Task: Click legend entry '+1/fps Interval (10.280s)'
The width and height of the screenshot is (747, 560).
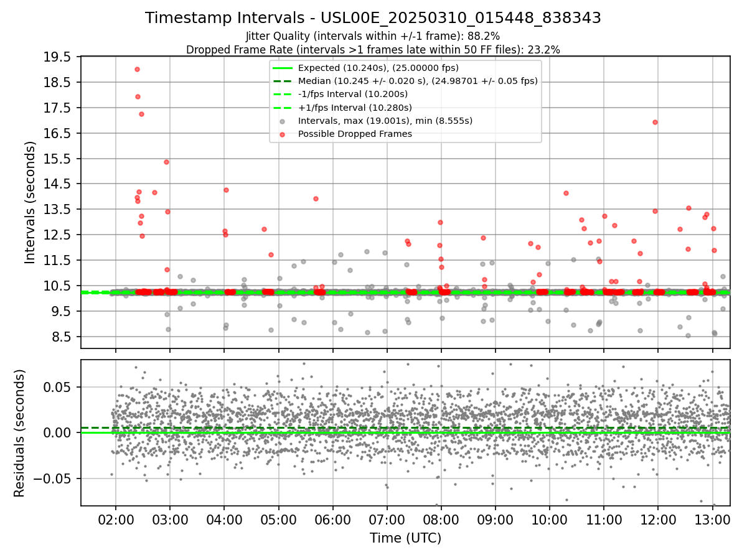Action: click(x=355, y=108)
